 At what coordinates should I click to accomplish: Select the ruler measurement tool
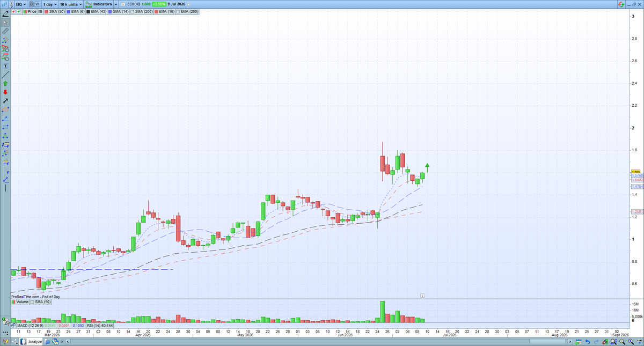(5, 31)
